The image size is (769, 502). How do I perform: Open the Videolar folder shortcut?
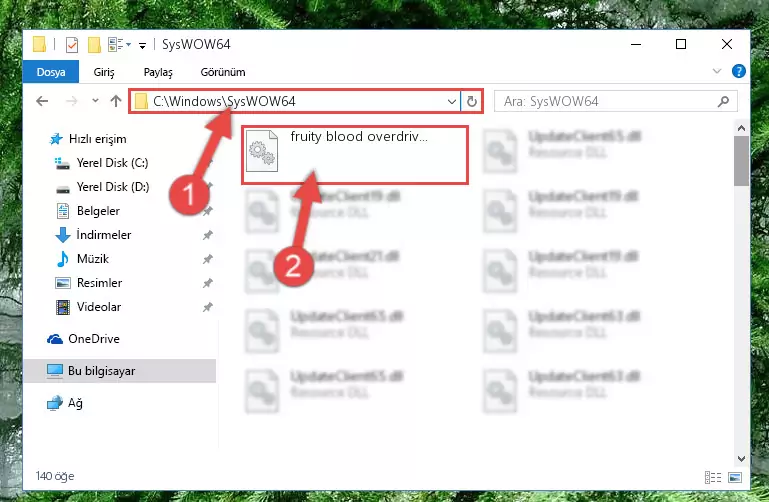pos(99,307)
